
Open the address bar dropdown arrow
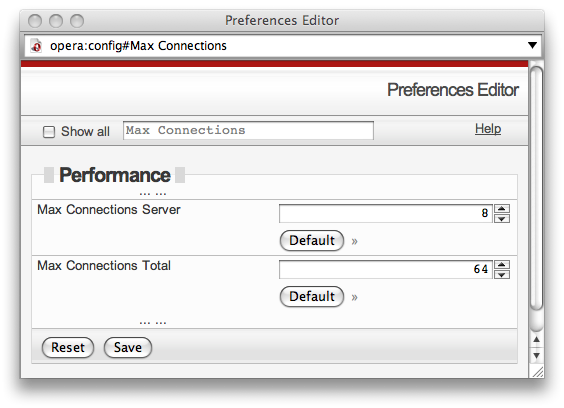[532, 45]
